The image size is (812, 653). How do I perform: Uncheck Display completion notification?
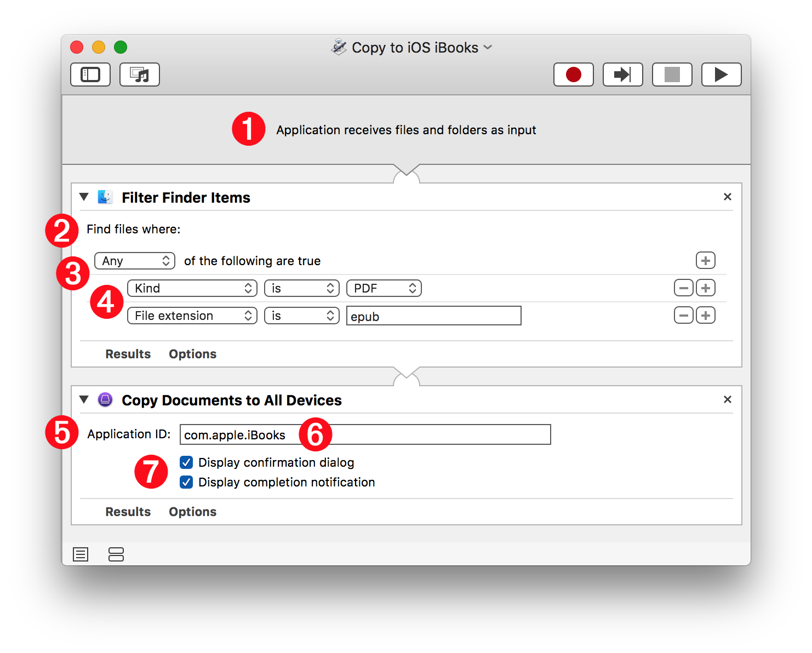(186, 482)
